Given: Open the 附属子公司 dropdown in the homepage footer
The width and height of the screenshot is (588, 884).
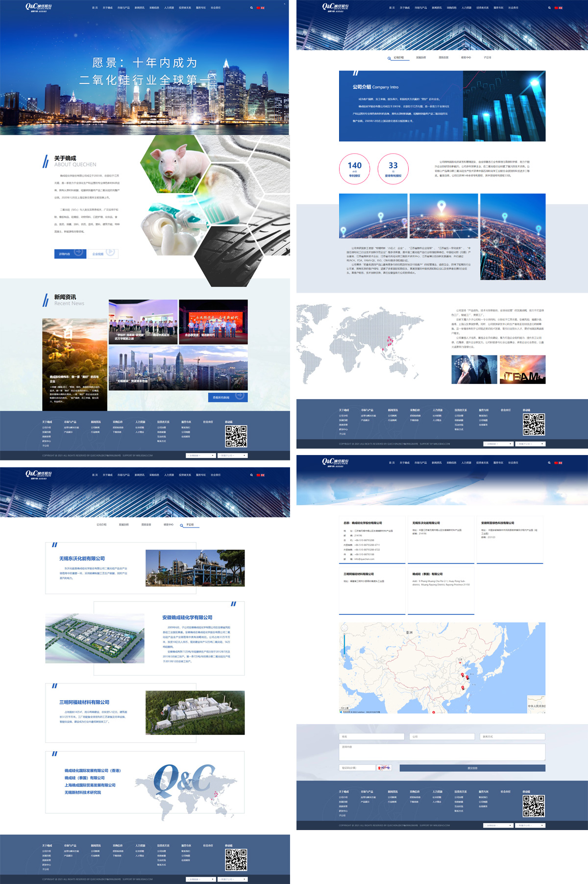Looking at the screenshot, I should [x=232, y=455].
